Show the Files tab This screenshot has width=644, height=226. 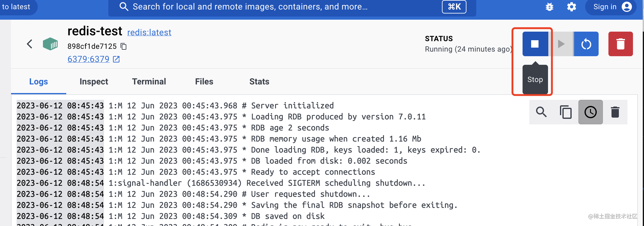(204, 82)
